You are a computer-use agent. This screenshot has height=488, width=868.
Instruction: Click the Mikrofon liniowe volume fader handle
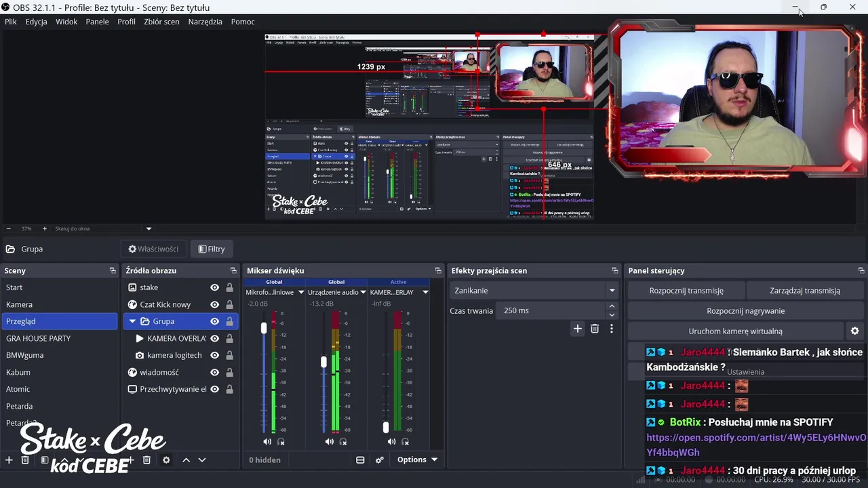(x=264, y=328)
